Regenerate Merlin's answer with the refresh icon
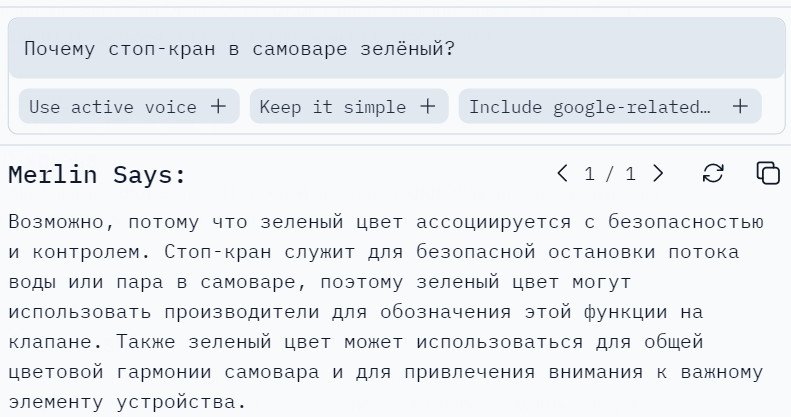Image resolution: width=791 pixels, height=417 pixels. coord(713,174)
